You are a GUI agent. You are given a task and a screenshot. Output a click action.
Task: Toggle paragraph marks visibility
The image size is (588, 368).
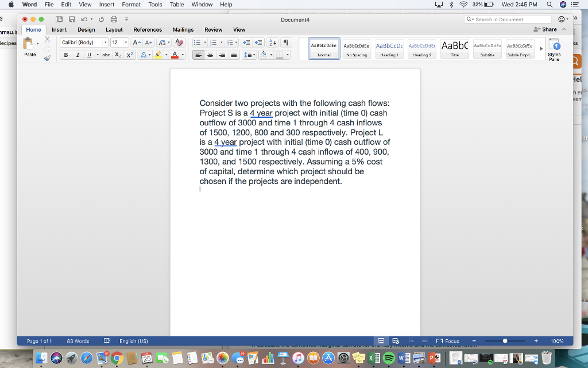285,42
